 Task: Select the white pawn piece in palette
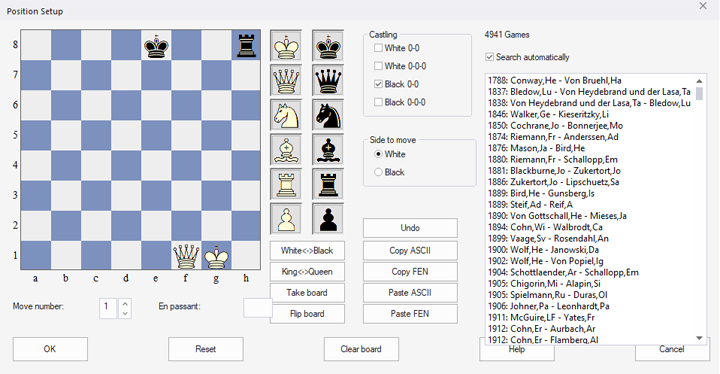click(286, 219)
